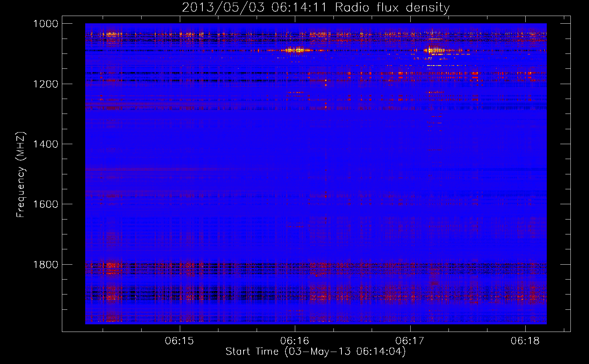Click the 1800 frequency tick label

click(46, 264)
